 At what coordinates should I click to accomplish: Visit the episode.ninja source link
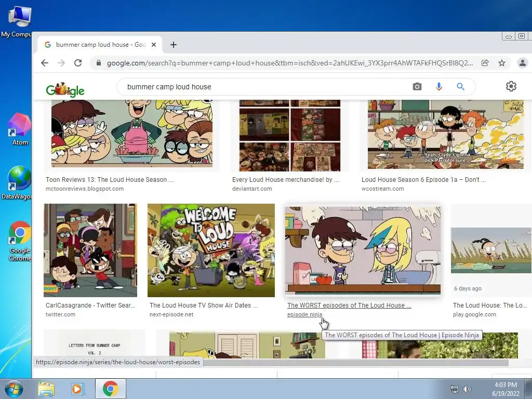point(304,314)
